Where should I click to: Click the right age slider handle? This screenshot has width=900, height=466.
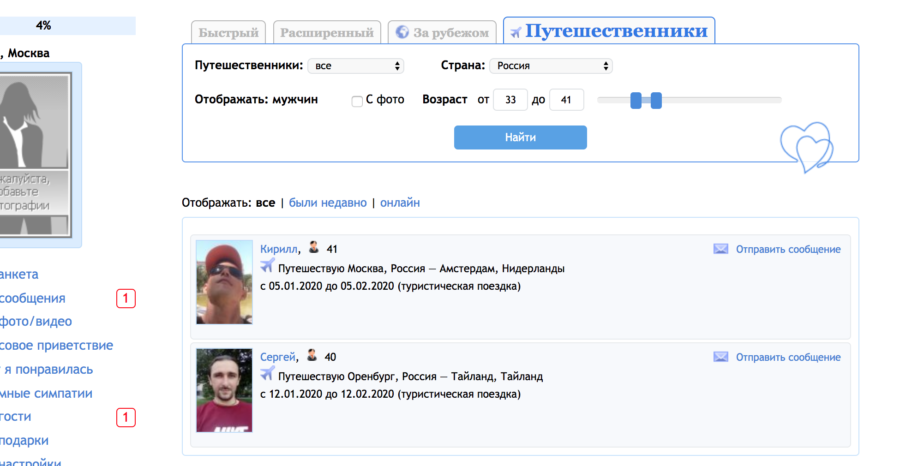tap(656, 100)
